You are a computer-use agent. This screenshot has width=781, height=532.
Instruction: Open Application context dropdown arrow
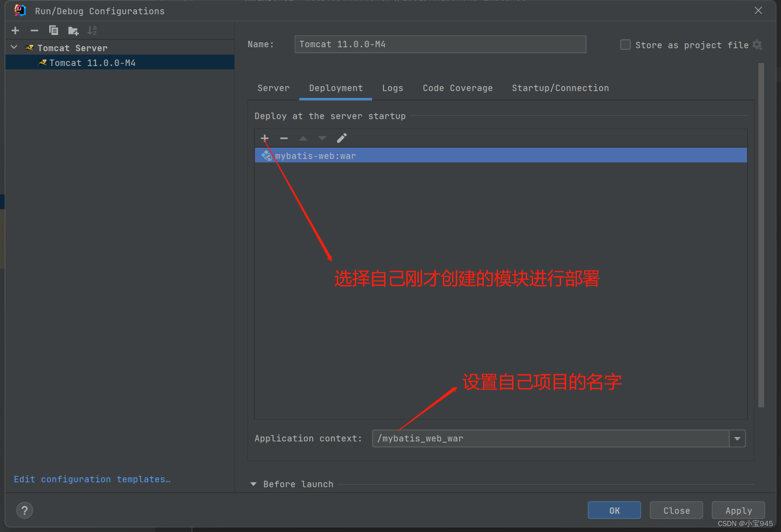point(737,438)
